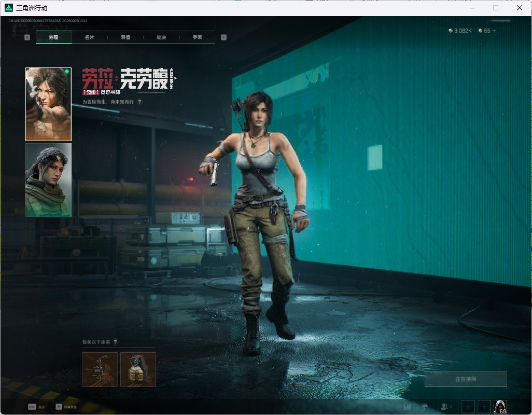Click the previous-tab key icon left of 外观
The width and height of the screenshot is (532, 415).
click(x=27, y=37)
